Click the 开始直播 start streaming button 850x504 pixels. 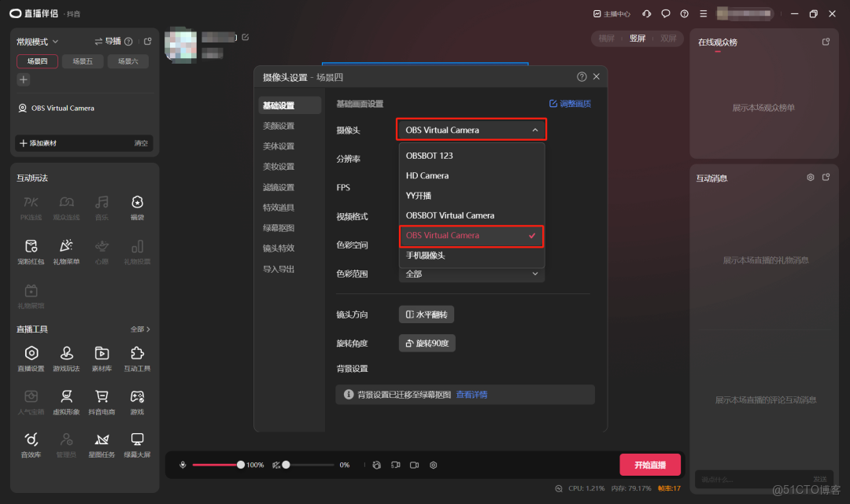click(x=650, y=465)
